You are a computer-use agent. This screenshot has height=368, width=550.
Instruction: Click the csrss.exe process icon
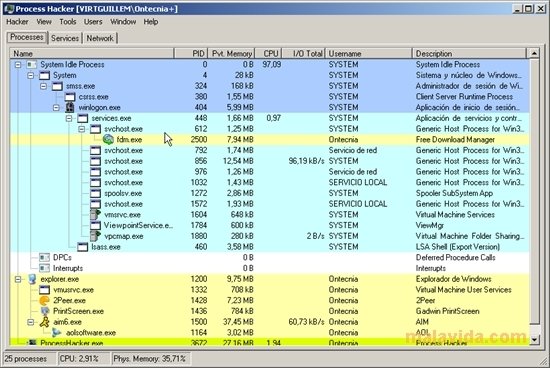pos(70,97)
